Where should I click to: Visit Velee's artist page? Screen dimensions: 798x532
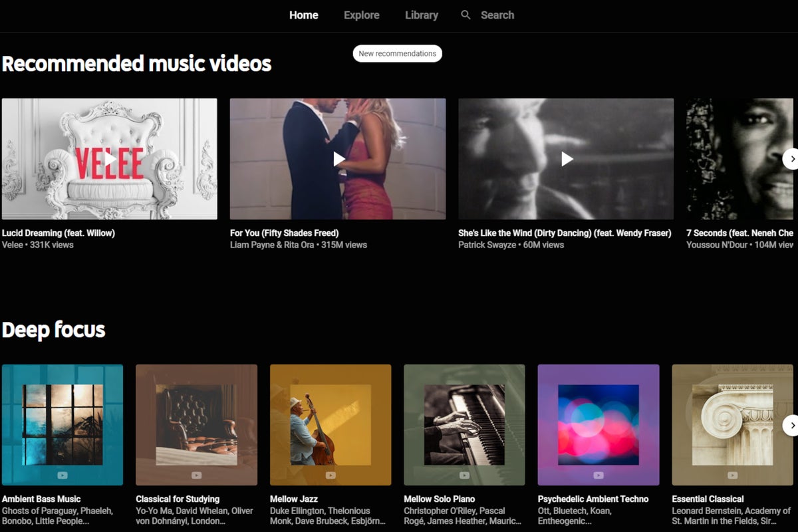coord(13,245)
